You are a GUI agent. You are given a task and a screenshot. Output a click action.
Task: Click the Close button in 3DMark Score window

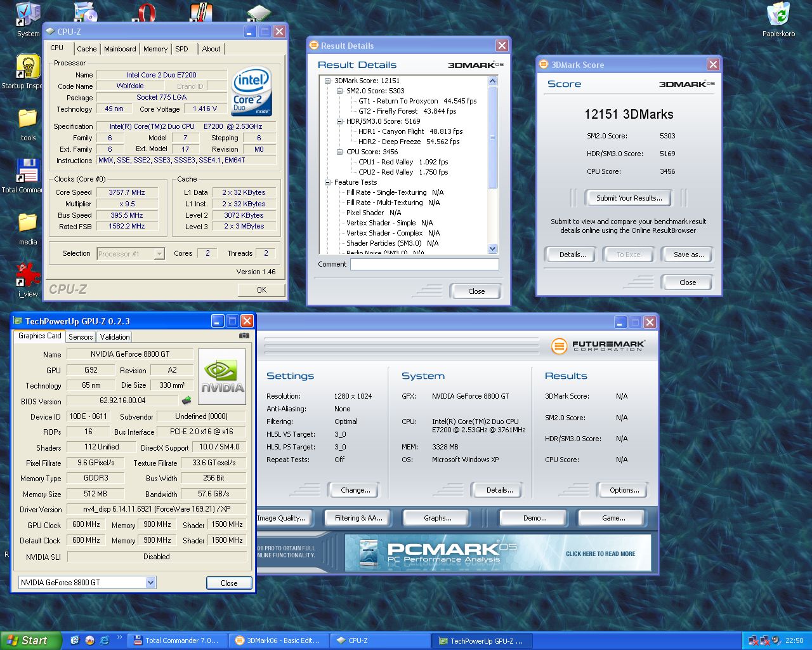tap(688, 282)
